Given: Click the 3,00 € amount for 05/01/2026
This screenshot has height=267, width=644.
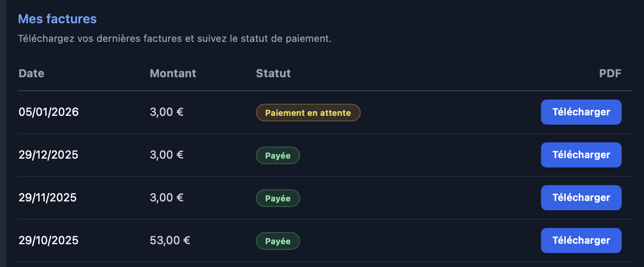Looking at the screenshot, I should coord(167,112).
